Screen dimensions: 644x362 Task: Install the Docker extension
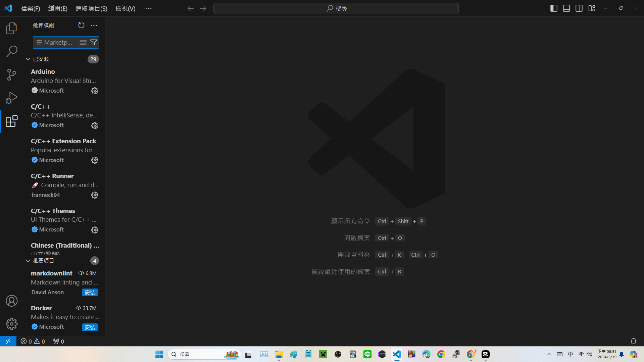pyautogui.click(x=90, y=327)
